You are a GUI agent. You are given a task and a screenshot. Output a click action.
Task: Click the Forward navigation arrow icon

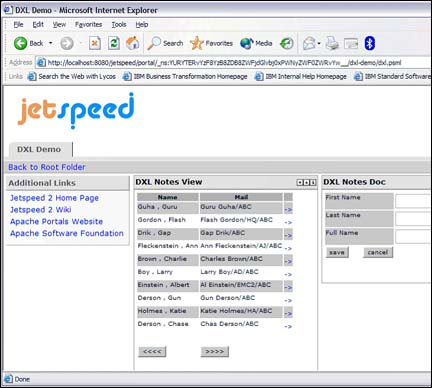coord(67,43)
